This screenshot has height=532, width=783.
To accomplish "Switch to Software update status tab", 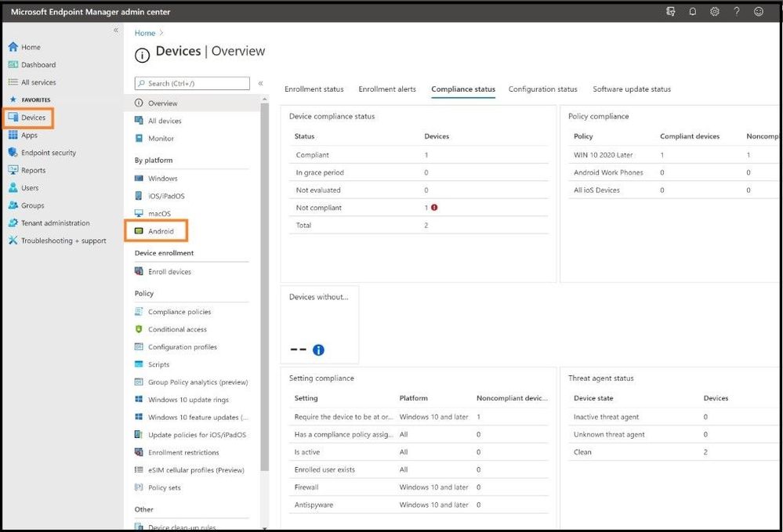I will pyautogui.click(x=632, y=89).
